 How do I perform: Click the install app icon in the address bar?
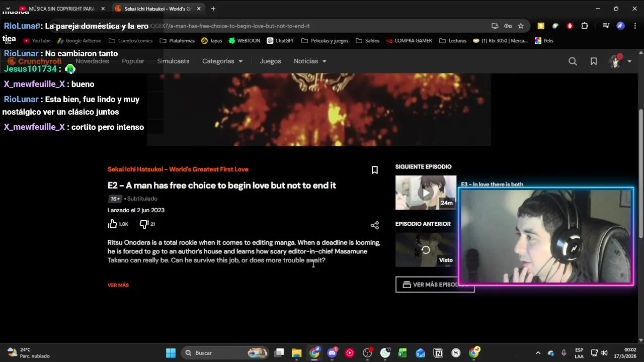click(x=495, y=26)
